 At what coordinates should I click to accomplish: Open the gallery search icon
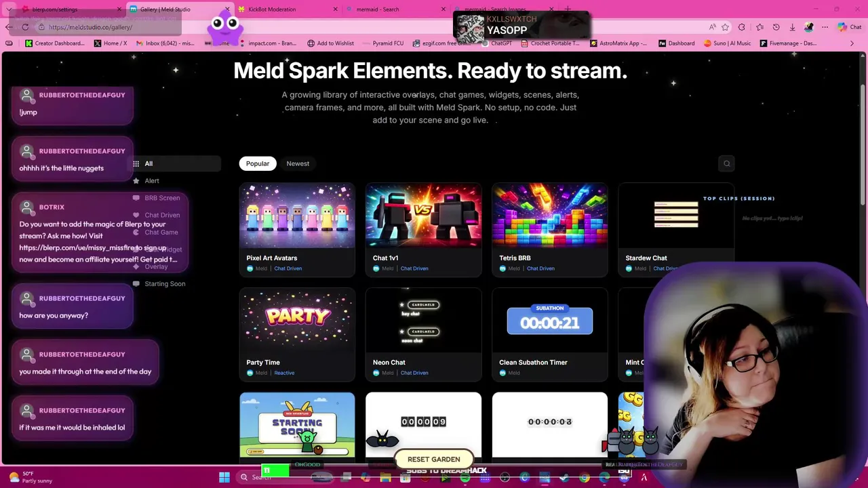726,163
